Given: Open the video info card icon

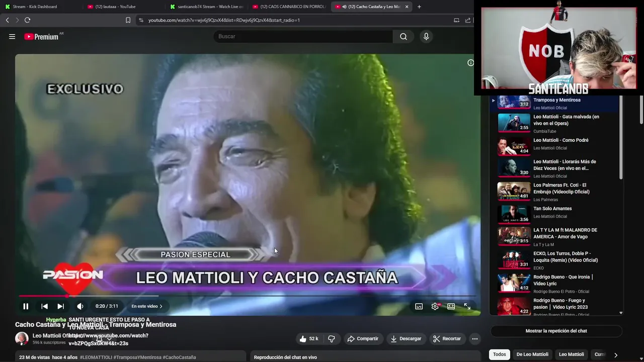Looking at the screenshot, I should pyautogui.click(x=470, y=63).
